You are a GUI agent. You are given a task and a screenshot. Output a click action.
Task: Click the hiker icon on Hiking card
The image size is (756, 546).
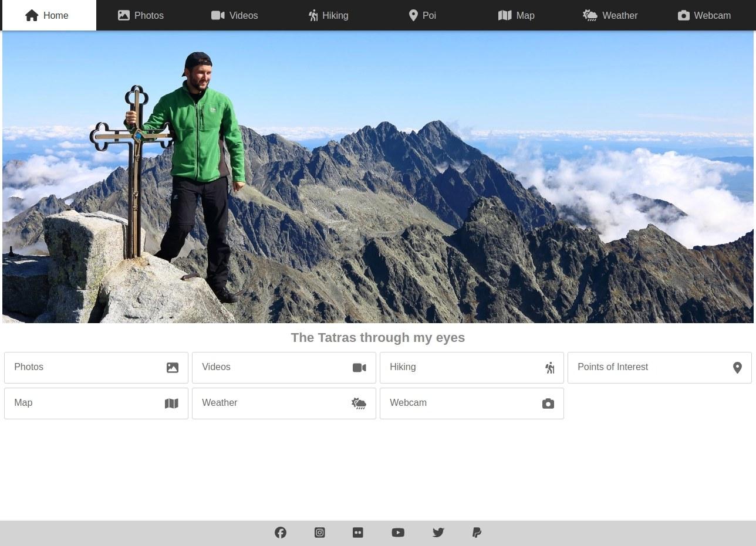(x=550, y=368)
